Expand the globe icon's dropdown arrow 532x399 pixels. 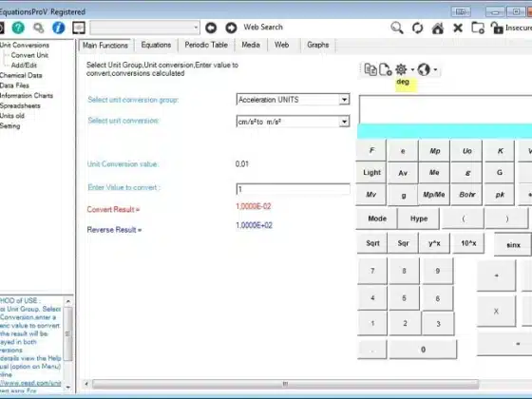(x=435, y=70)
